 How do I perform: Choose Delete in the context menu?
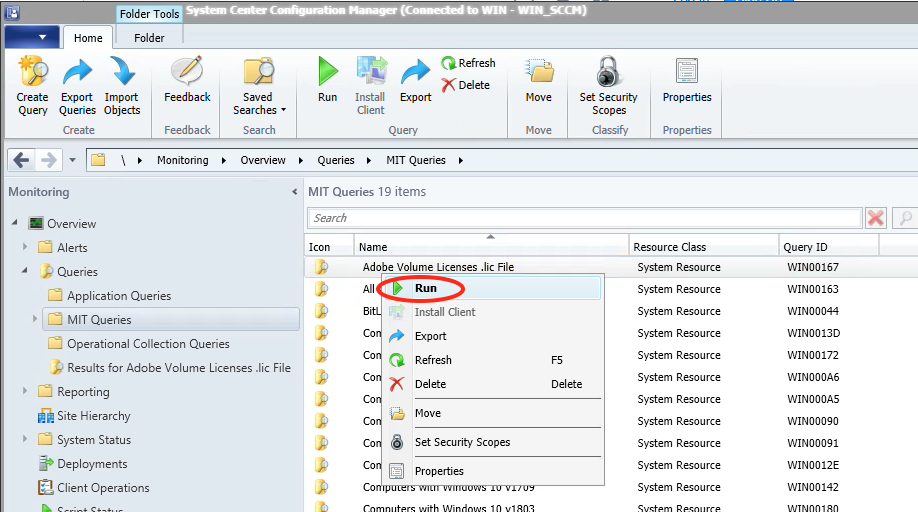pos(492,384)
